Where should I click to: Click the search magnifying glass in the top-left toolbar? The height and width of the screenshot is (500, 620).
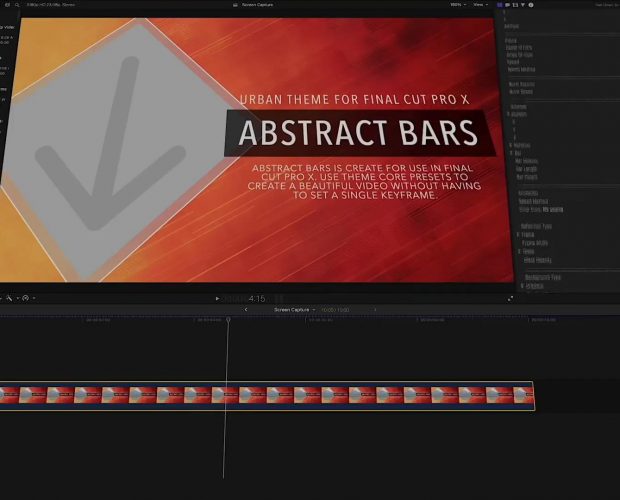click(x=17, y=5)
